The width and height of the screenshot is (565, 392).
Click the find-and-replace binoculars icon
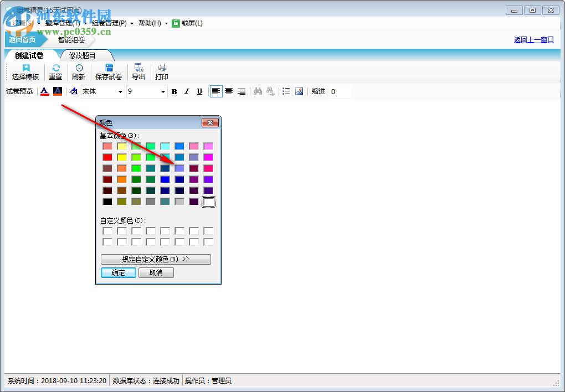coord(271,91)
